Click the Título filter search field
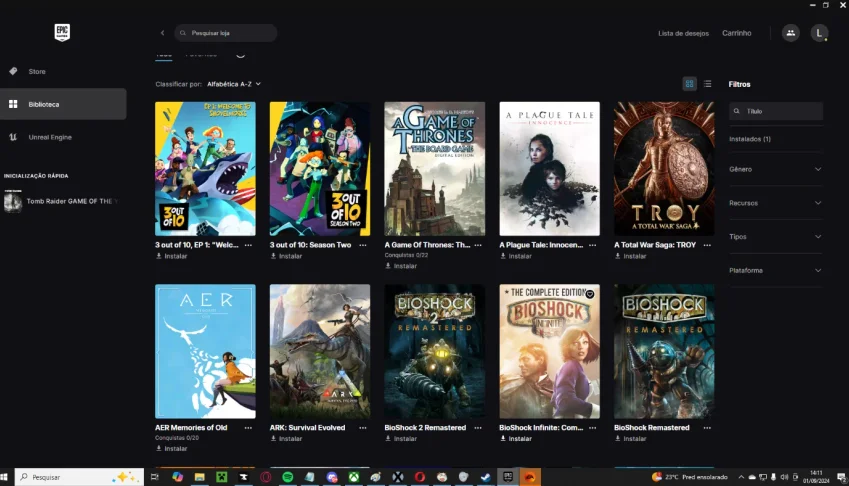849x486 pixels. (x=775, y=111)
